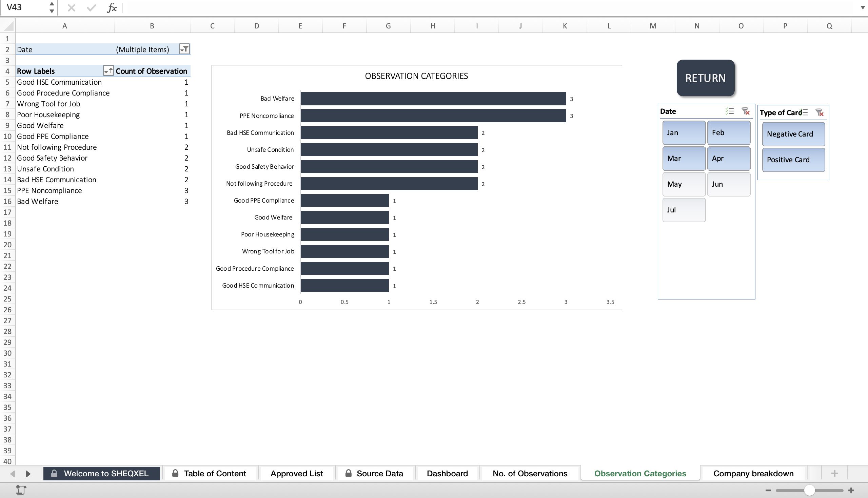The image size is (868, 498).
Task: Click the formula bar confirm checkmark
Action: tap(92, 7)
